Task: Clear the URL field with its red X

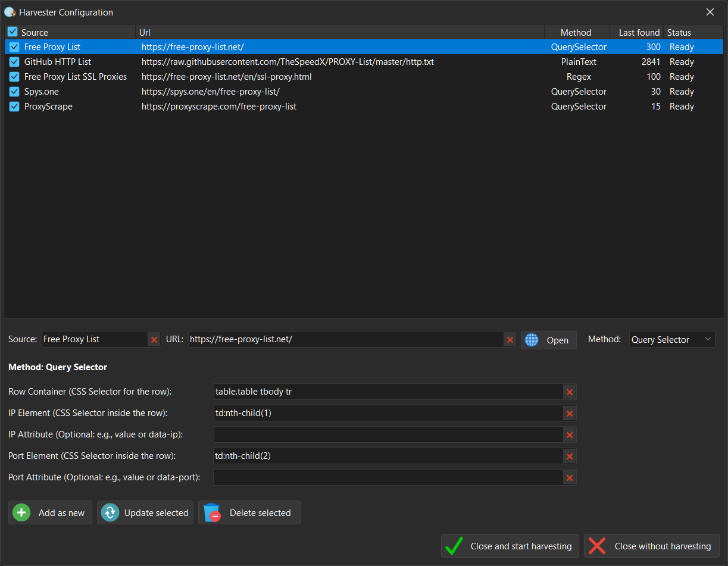Action: (x=510, y=340)
